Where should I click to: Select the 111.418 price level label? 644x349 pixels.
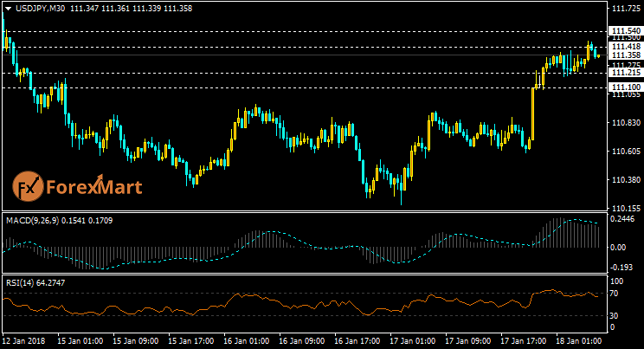coord(626,46)
